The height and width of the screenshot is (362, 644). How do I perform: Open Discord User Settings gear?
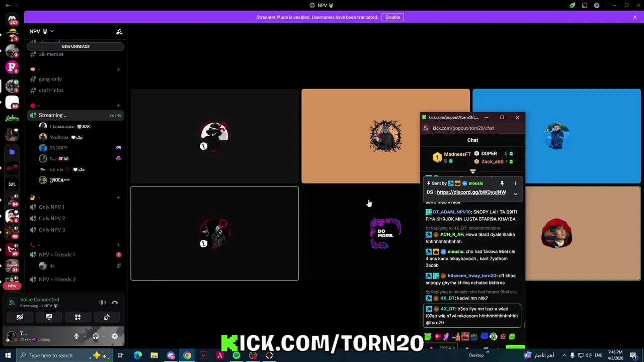(x=115, y=336)
